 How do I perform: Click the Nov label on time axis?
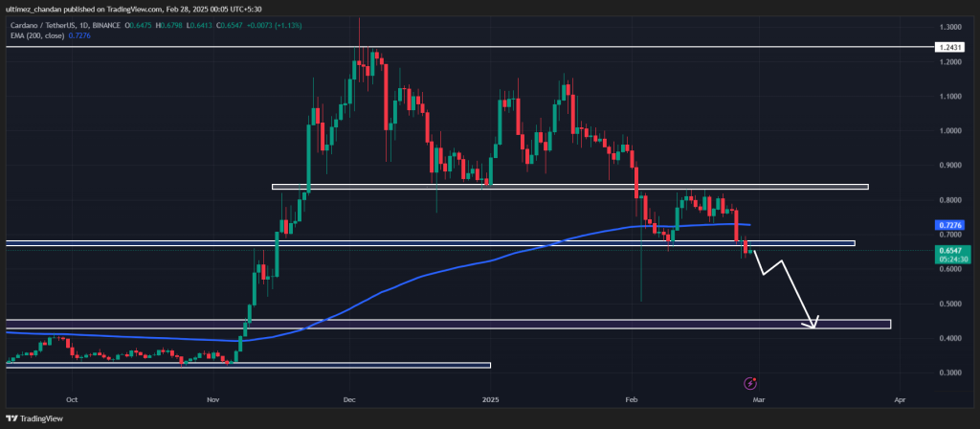(213, 398)
